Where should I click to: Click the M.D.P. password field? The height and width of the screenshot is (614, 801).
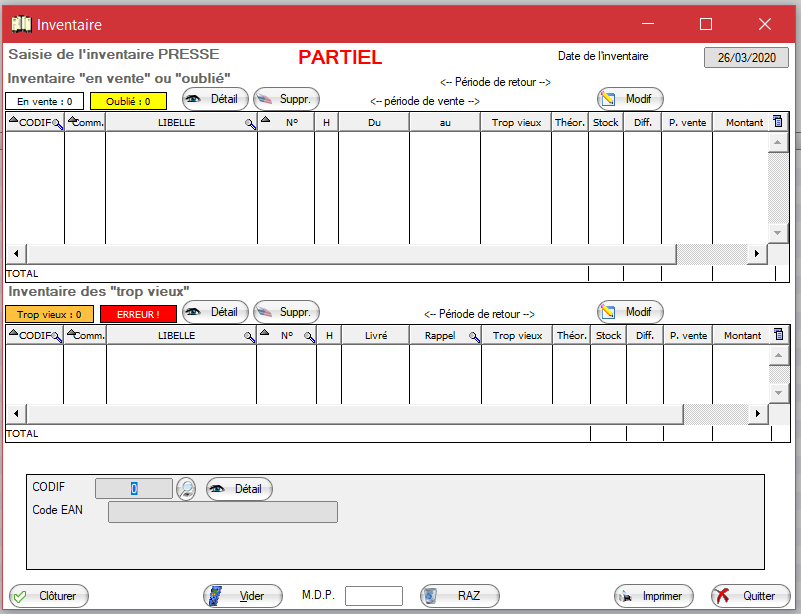click(x=373, y=596)
